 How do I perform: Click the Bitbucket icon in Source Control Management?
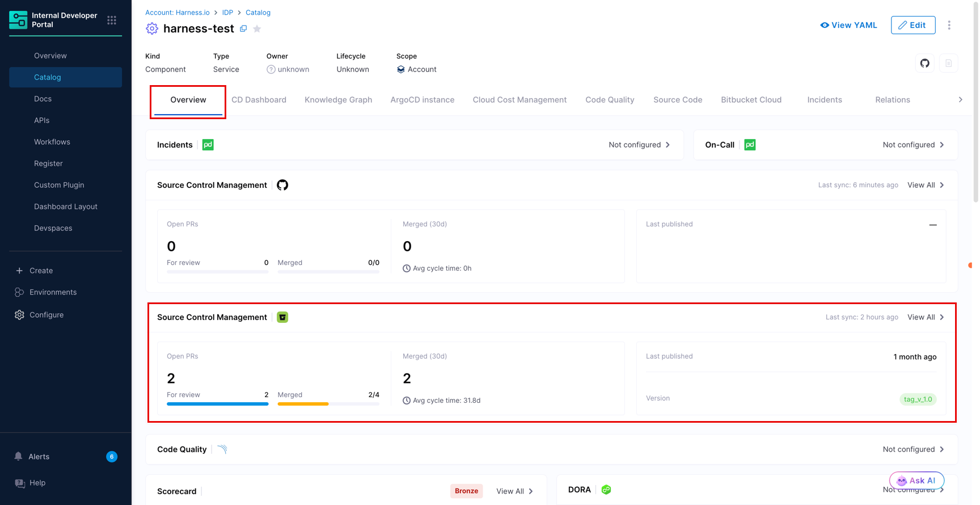pyautogui.click(x=282, y=317)
